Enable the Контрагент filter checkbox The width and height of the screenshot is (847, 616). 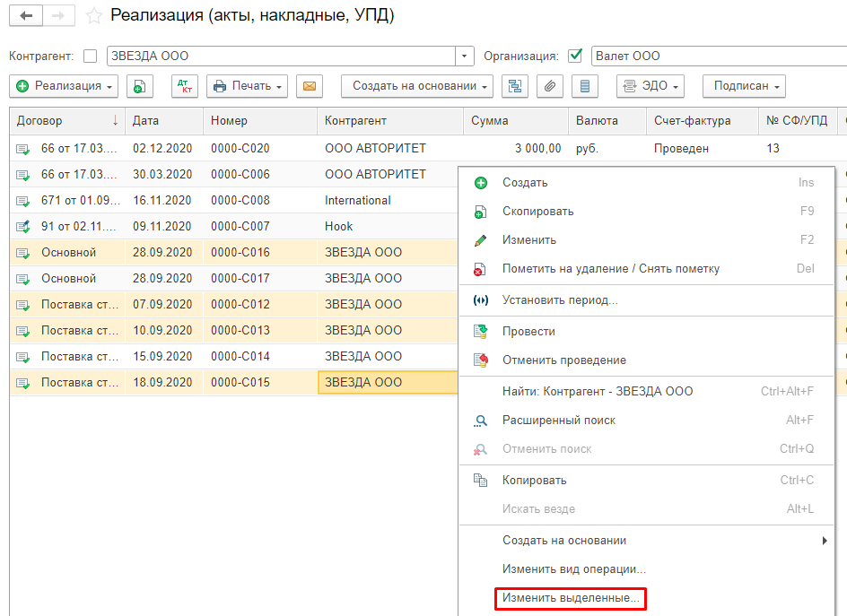(90, 56)
